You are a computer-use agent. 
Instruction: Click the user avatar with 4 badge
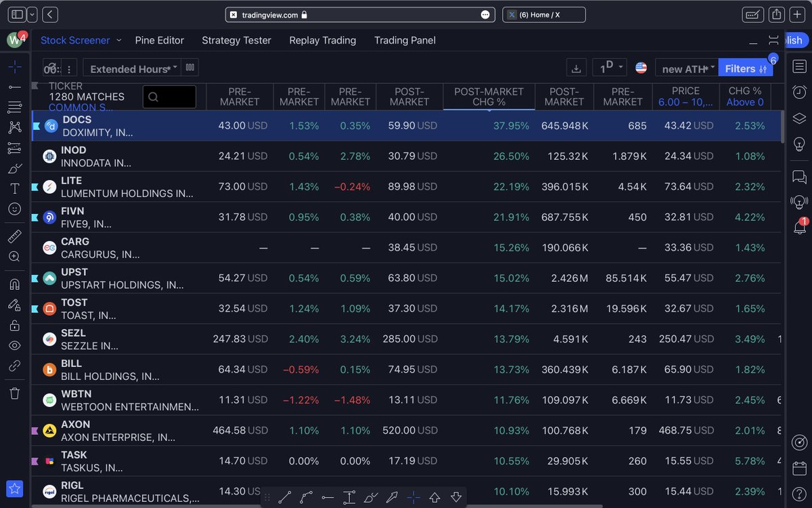15,40
